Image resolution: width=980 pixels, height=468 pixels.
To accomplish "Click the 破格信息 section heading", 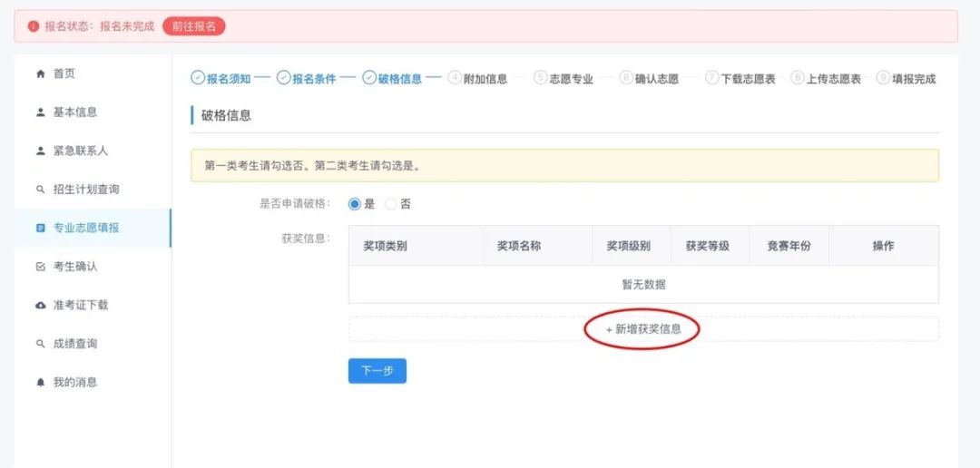I will [226, 115].
